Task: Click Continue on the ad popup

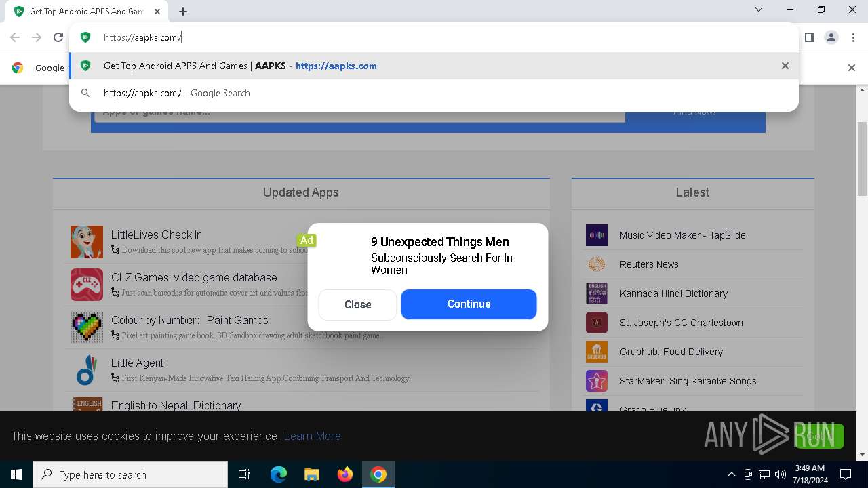Action: pyautogui.click(x=469, y=304)
